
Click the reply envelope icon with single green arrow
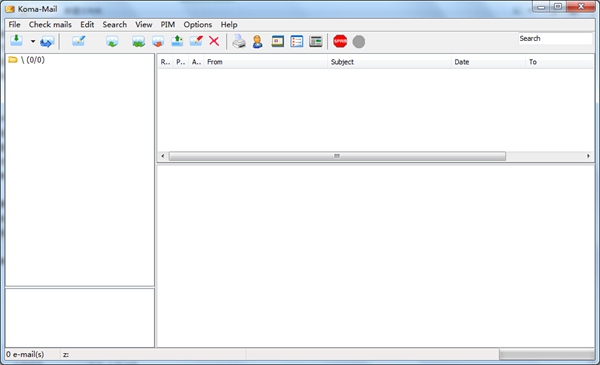pyautogui.click(x=112, y=41)
